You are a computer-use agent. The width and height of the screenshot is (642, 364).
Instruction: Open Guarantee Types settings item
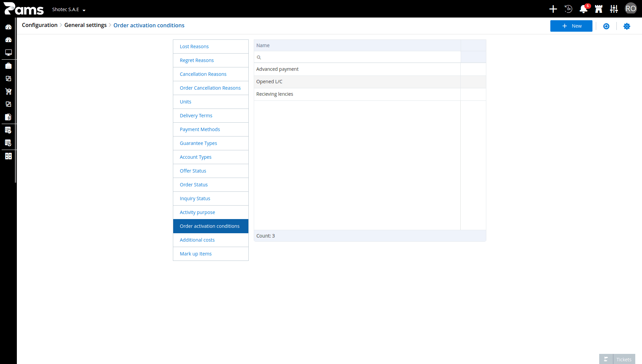tap(211, 143)
